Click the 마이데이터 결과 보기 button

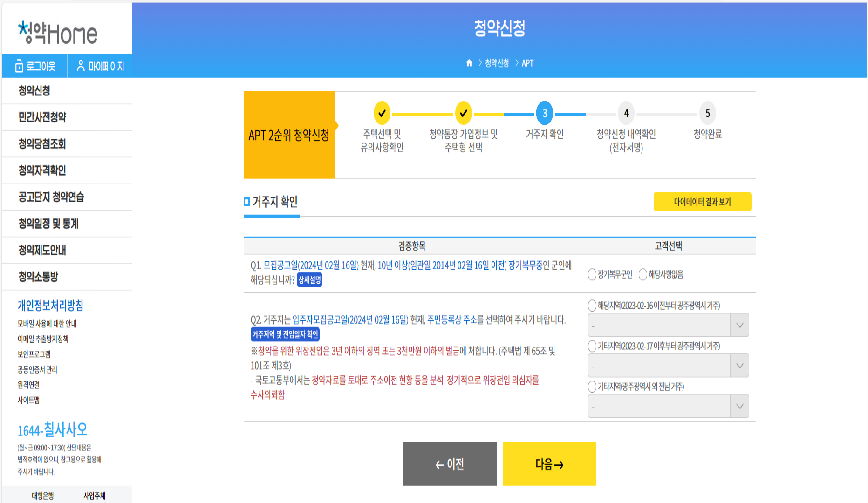[702, 202]
